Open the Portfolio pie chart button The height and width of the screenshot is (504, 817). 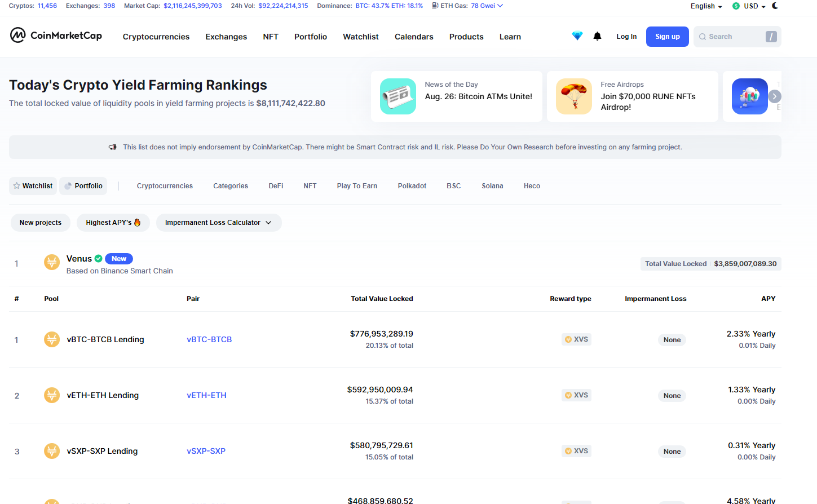click(x=83, y=186)
